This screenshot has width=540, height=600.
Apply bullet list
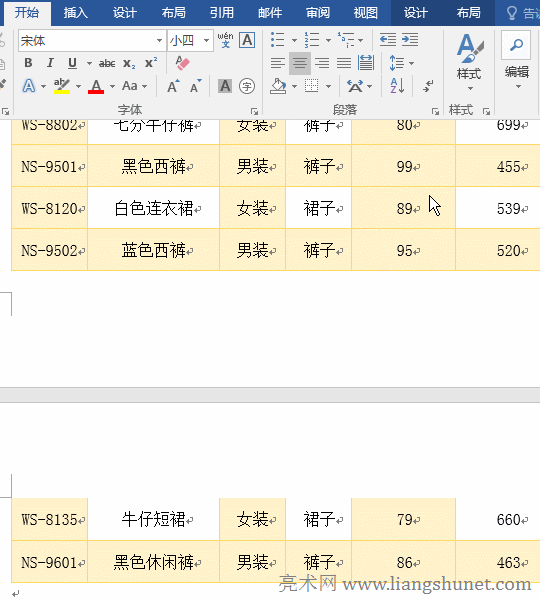(278, 40)
